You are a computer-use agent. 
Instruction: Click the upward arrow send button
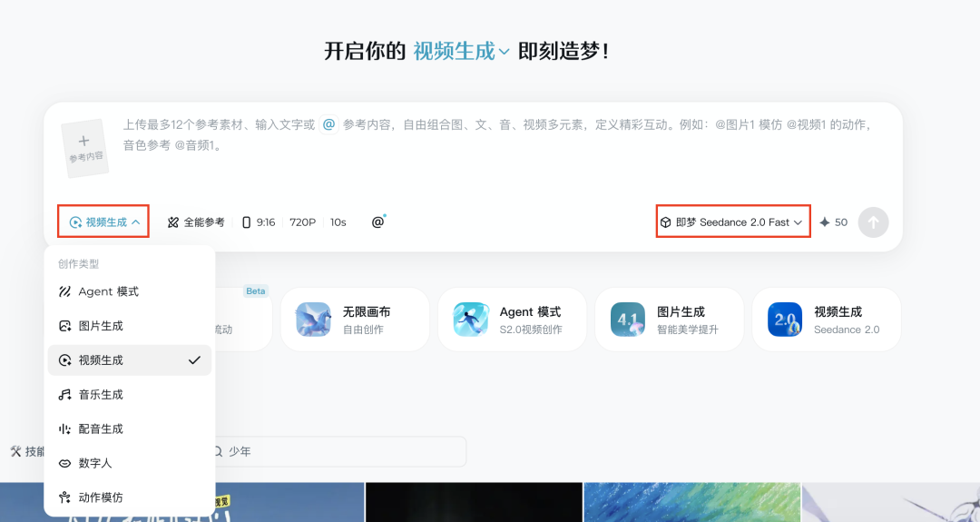(x=873, y=222)
